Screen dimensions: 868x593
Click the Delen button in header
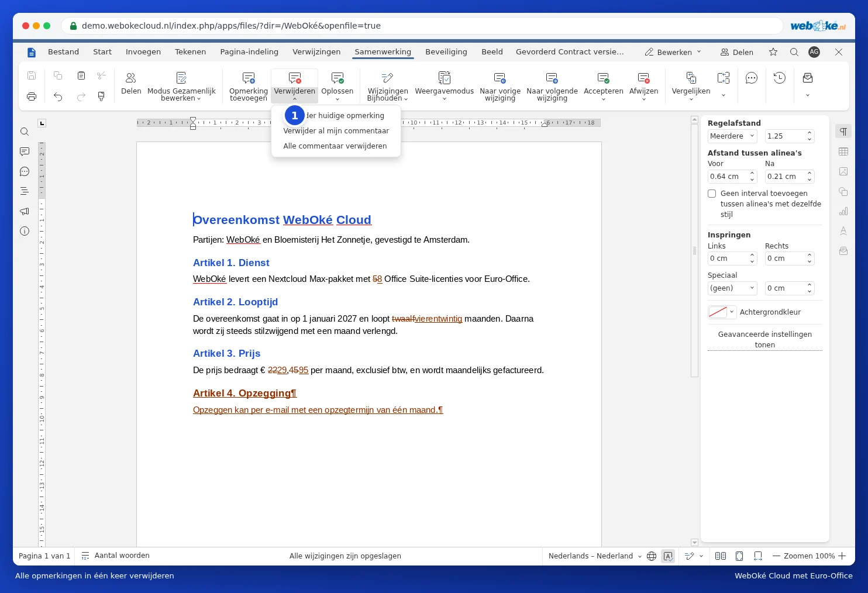click(737, 52)
